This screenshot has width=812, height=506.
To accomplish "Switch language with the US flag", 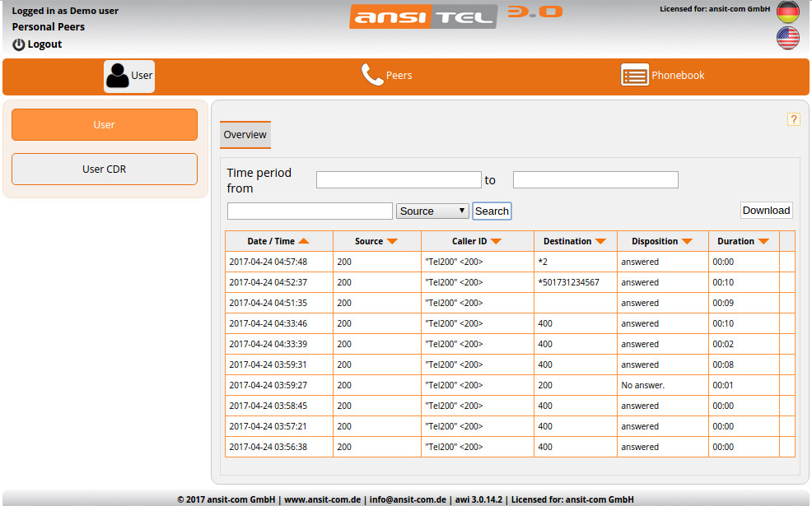I will click(788, 39).
